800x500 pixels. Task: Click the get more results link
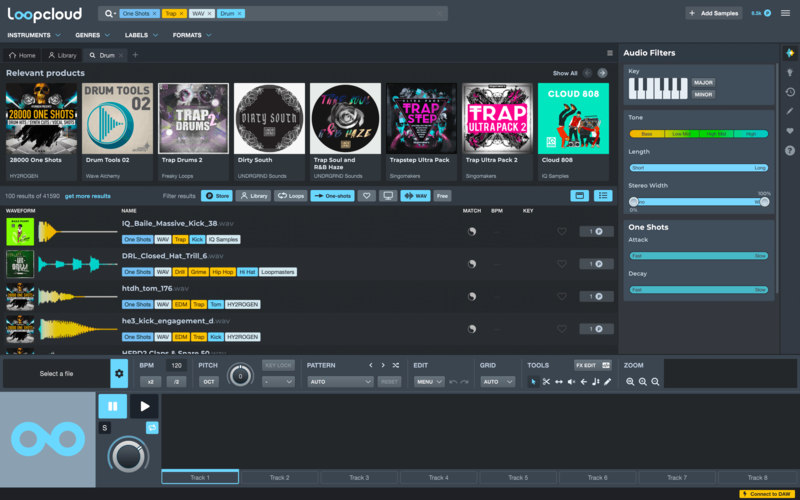click(87, 196)
